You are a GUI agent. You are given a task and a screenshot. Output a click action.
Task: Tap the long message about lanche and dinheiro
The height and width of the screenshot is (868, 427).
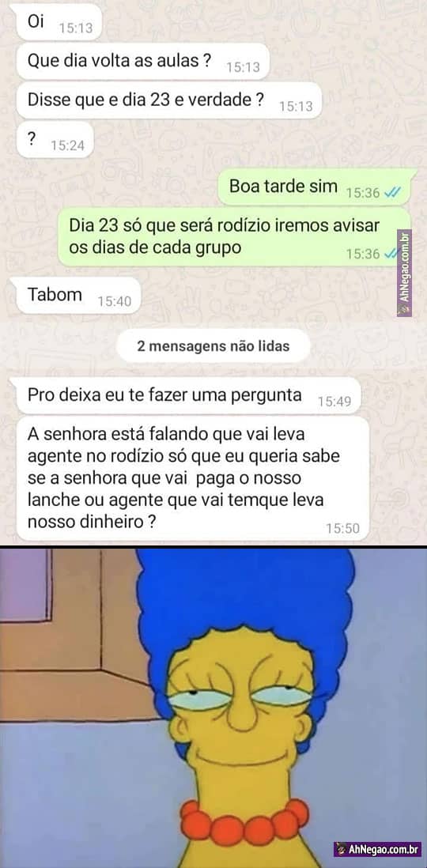point(193,478)
